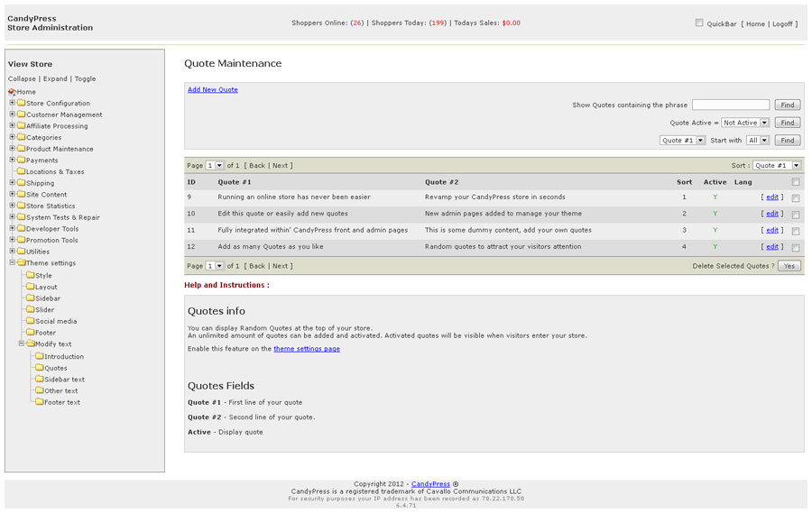The image size is (812, 513).
Task: Click the Payments folder icon
Action: click(22, 160)
